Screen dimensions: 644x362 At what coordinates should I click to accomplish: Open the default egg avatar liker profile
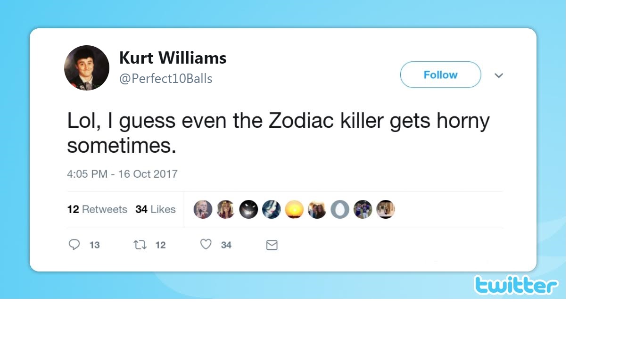click(340, 209)
